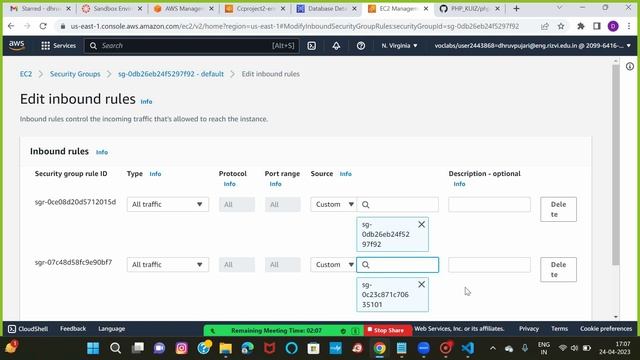
Task: Open McAfee from the taskbar
Action: click(x=269, y=348)
